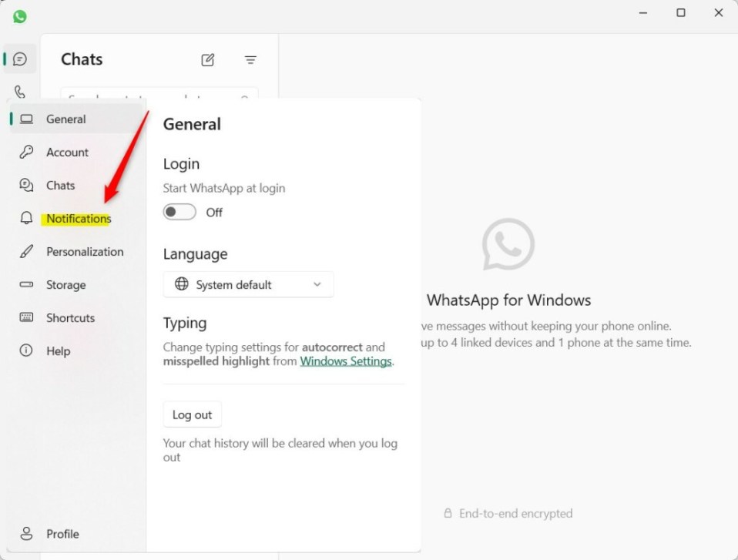Follow the Windows Settings link

(x=346, y=361)
